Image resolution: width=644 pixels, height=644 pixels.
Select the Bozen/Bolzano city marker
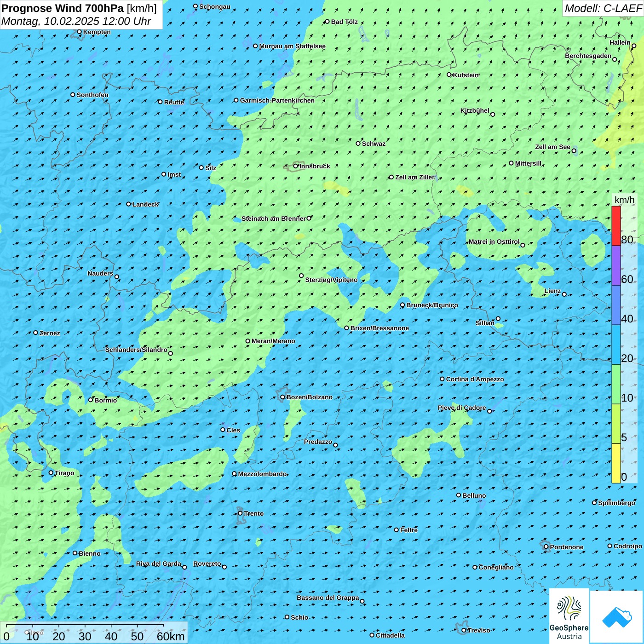tap(282, 397)
